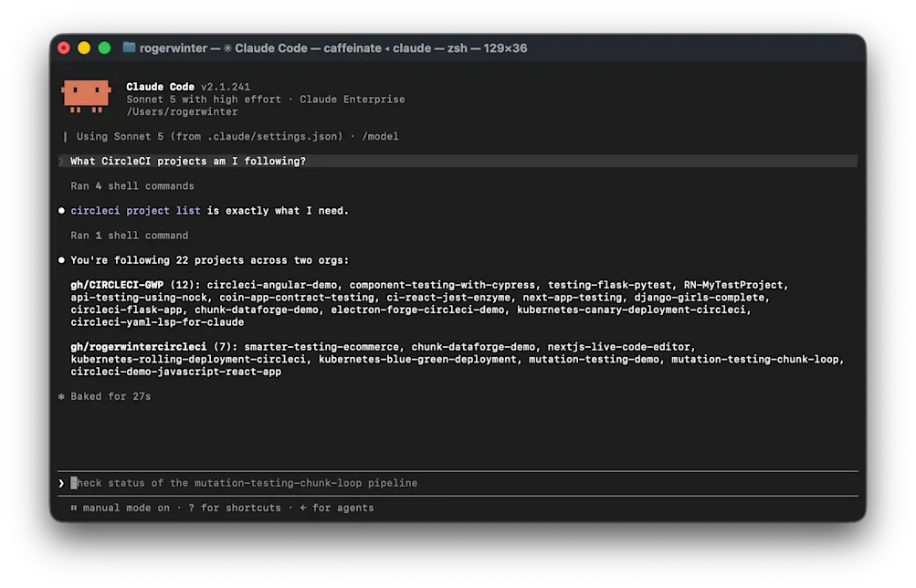The width and height of the screenshot is (916, 588).
Task: Click 'circleci-angular-demo' project name
Action: point(271,285)
